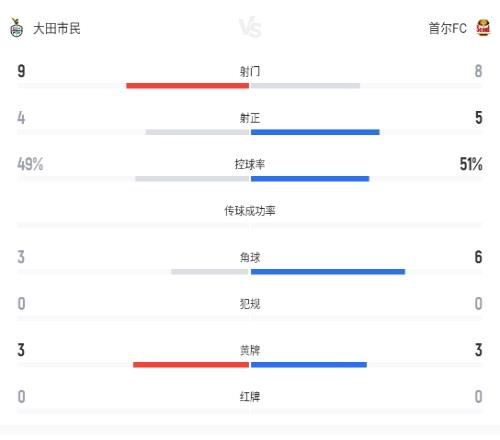The height and width of the screenshot is (440, 500).
Task: Click the 首尔FC corner count 6
Action: coord(478,257)
